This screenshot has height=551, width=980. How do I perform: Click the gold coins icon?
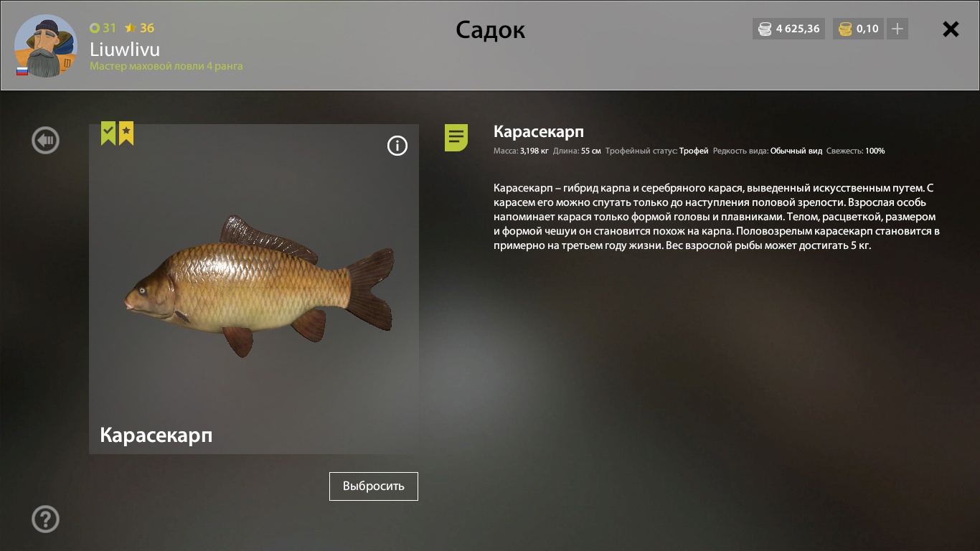(845, 29)
